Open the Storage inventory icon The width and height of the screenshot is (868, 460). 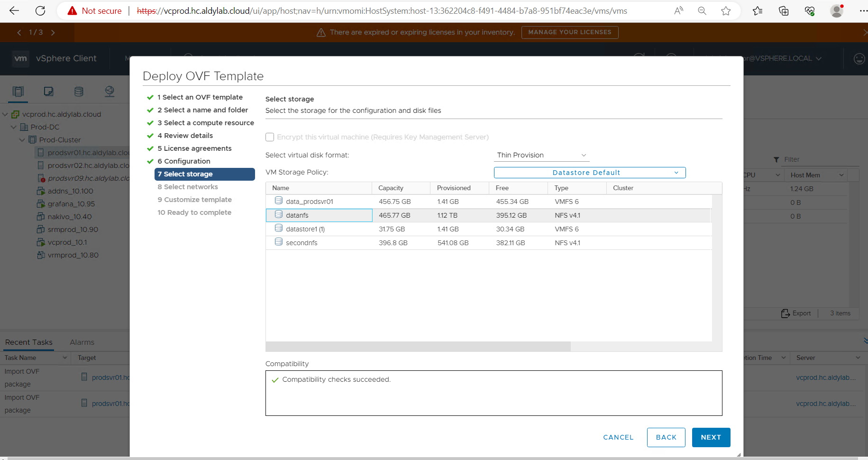coord(79,92)
